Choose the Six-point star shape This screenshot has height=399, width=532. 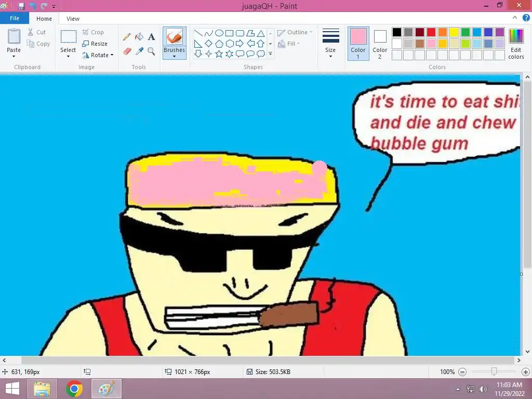point(230,54)
